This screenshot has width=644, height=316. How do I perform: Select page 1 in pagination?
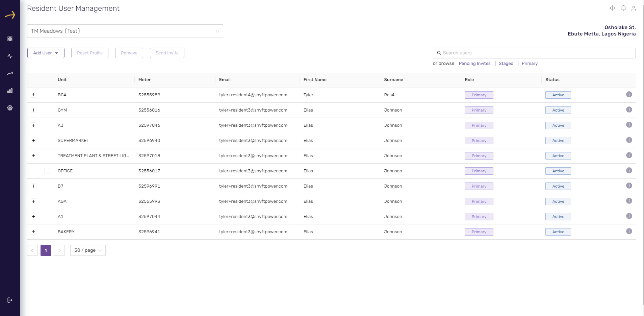click(46, 250)
